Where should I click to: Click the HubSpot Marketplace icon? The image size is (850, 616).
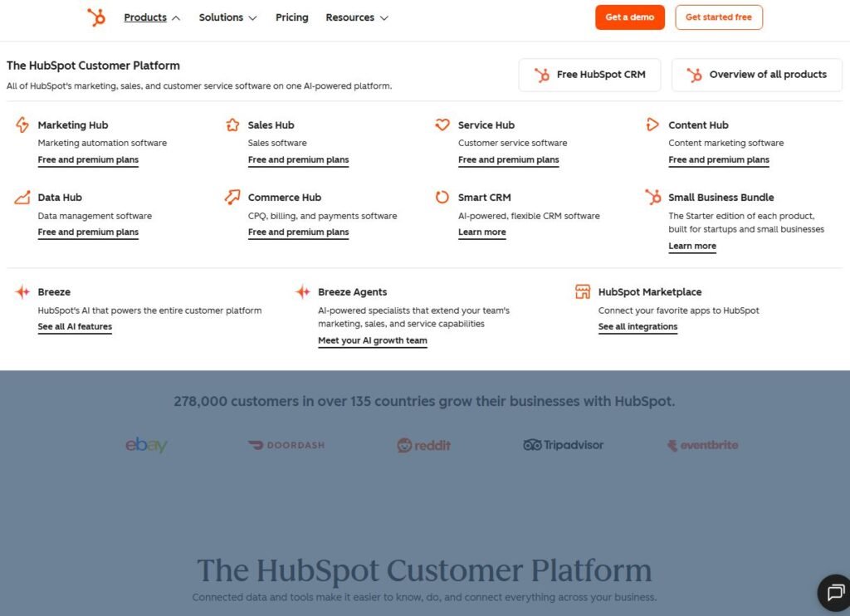coord(583,291)
